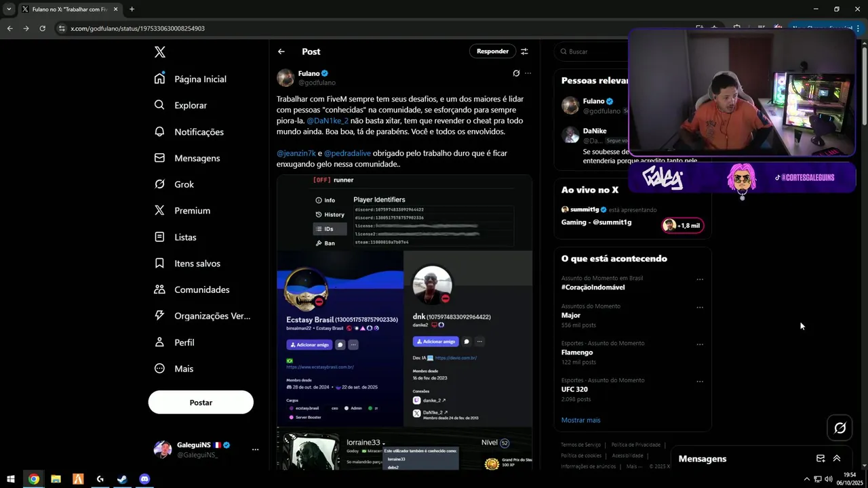Go back with the Post arrow
Image resolution: width=868 pixels, height=488 pixels.
click(281, 52)
